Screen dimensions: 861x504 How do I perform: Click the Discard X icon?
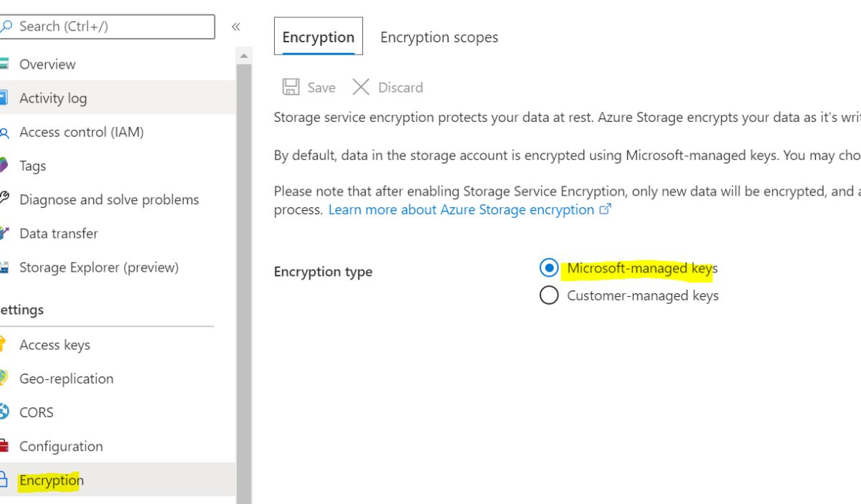point(360,87)
